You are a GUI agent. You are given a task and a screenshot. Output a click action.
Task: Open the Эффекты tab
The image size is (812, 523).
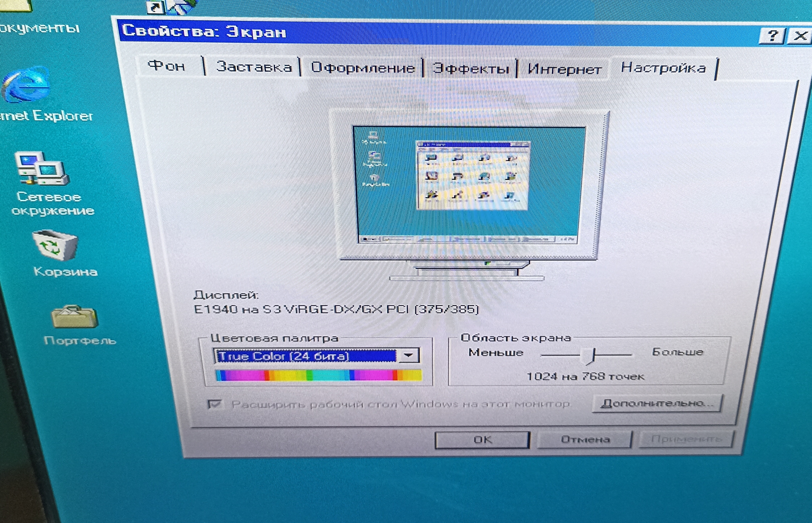pyautogui.click(x=471, y=69)
